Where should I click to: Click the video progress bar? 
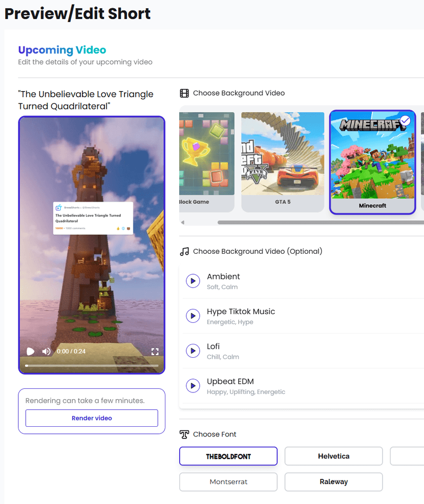pyautogui.click(x=92, y=365)
